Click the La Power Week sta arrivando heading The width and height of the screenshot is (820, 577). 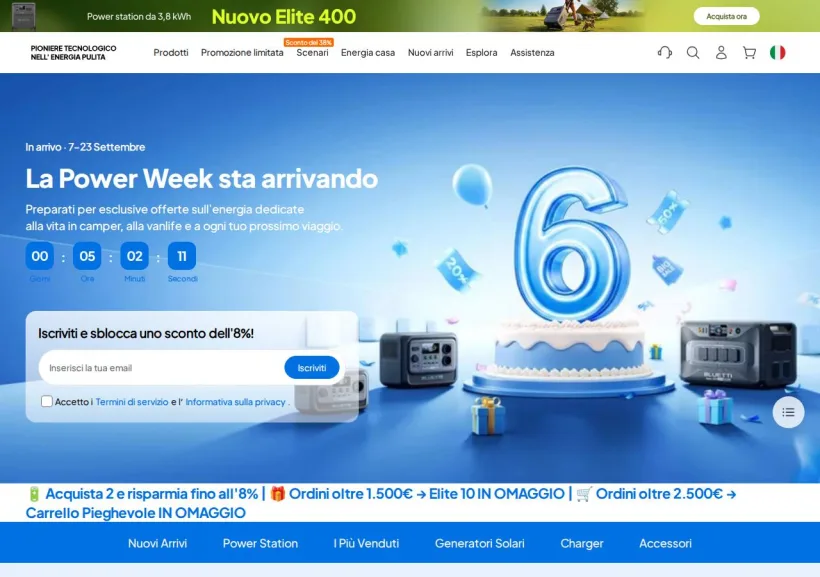coord(201,178)
